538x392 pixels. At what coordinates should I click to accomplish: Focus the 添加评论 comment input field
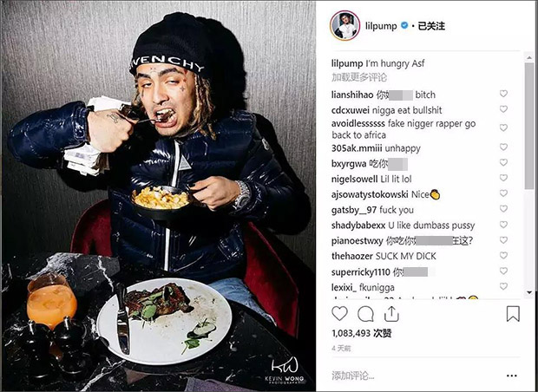pos(411,376)
